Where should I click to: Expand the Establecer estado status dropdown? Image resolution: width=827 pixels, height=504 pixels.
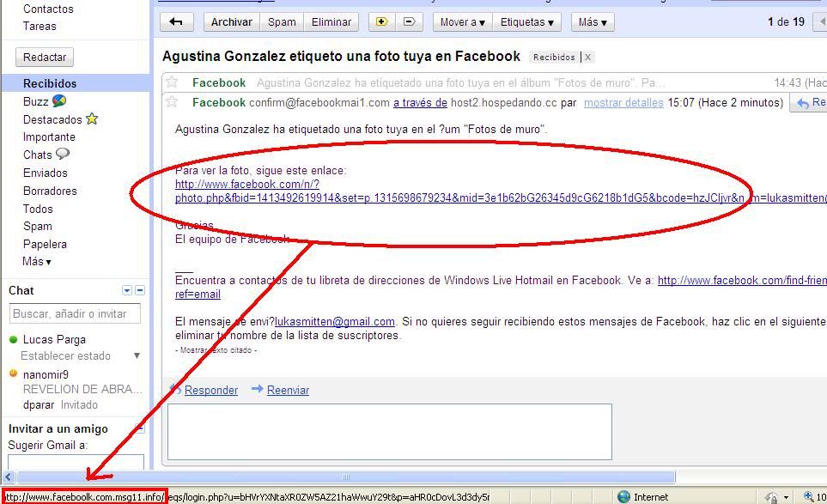(137, 355)
